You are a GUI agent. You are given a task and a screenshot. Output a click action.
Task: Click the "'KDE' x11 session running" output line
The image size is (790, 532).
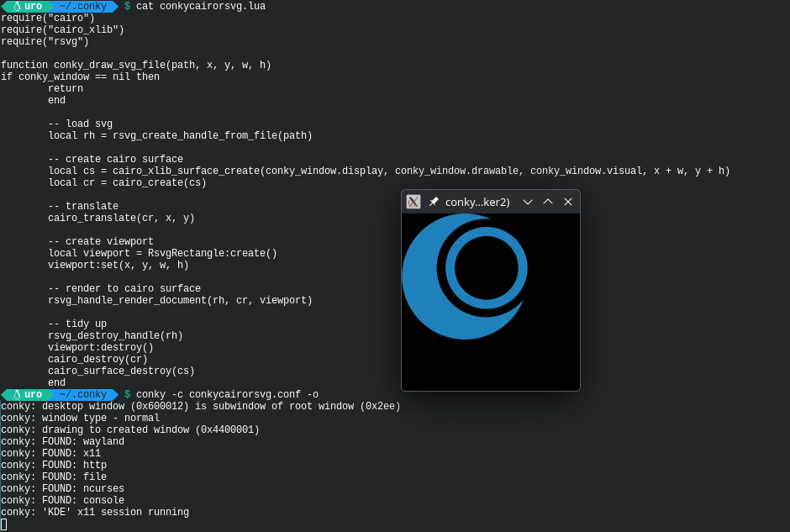94,513
